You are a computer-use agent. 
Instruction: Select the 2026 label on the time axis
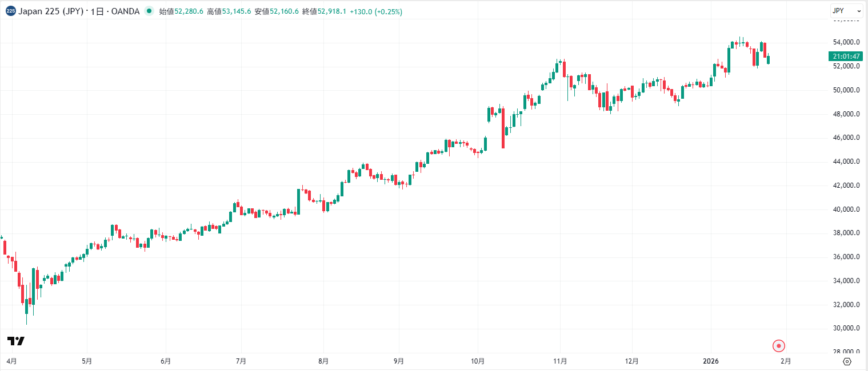(x=712, y=361)
